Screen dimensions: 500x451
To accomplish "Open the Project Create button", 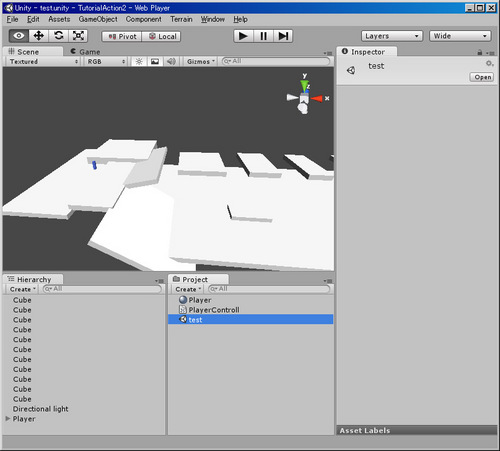I will point(188,289).
